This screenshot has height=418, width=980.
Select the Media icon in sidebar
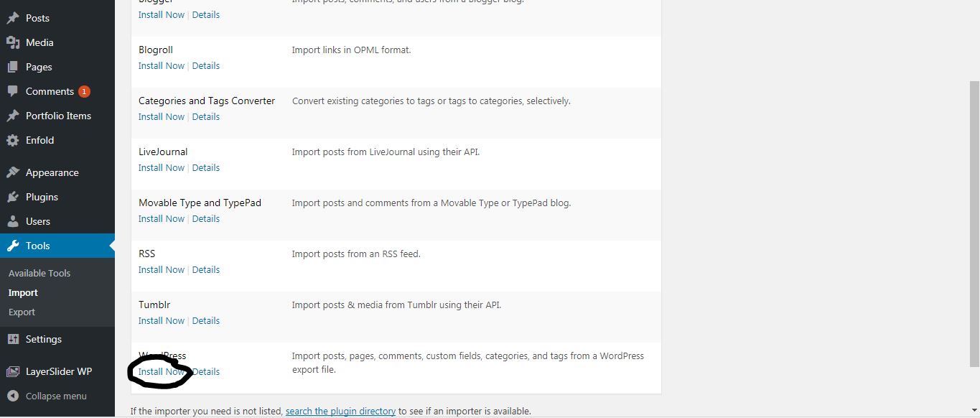[13, 42]
